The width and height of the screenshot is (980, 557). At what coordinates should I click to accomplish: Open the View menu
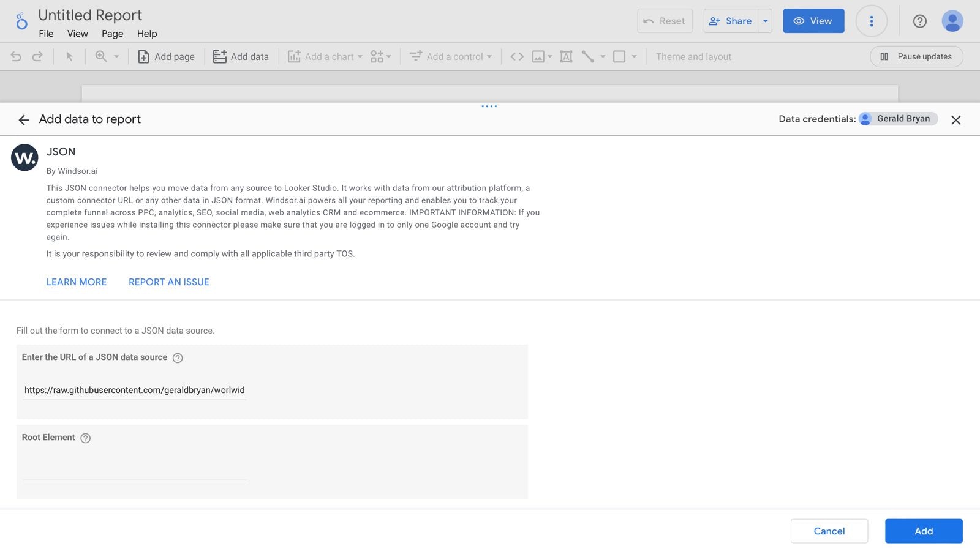(78, 34)
